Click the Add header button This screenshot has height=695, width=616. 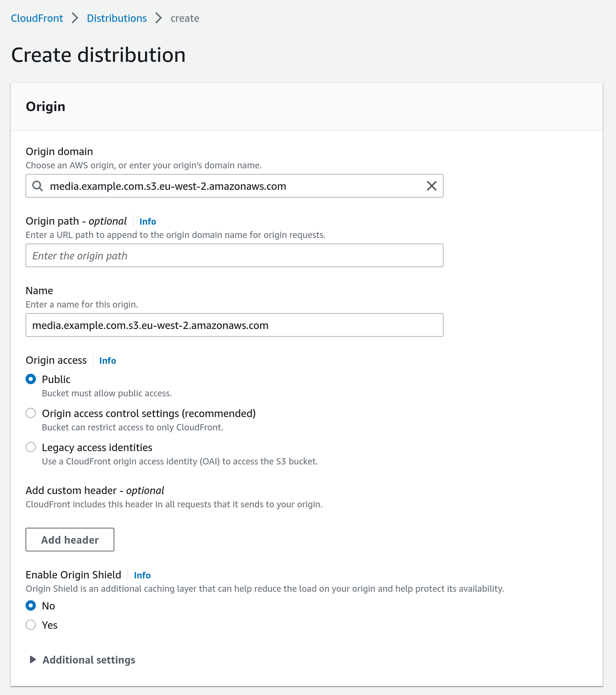70,540
